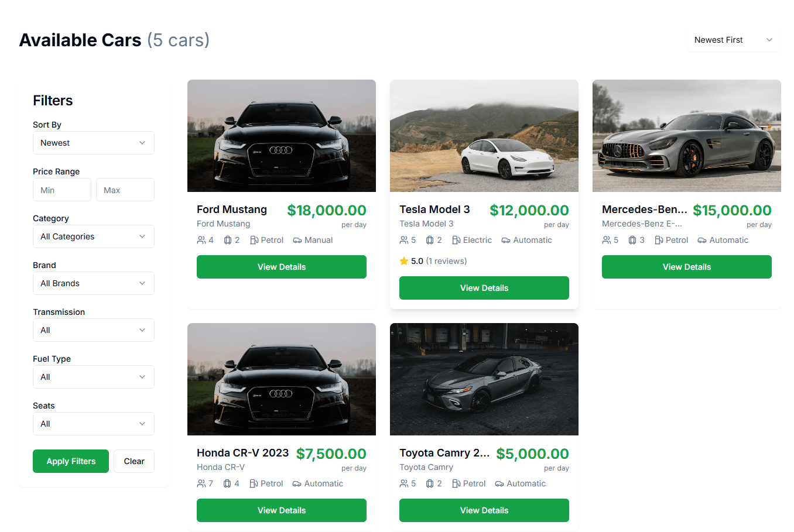
Task: Open the Fuel Type filter dropdown
Action: coord(93,376)
